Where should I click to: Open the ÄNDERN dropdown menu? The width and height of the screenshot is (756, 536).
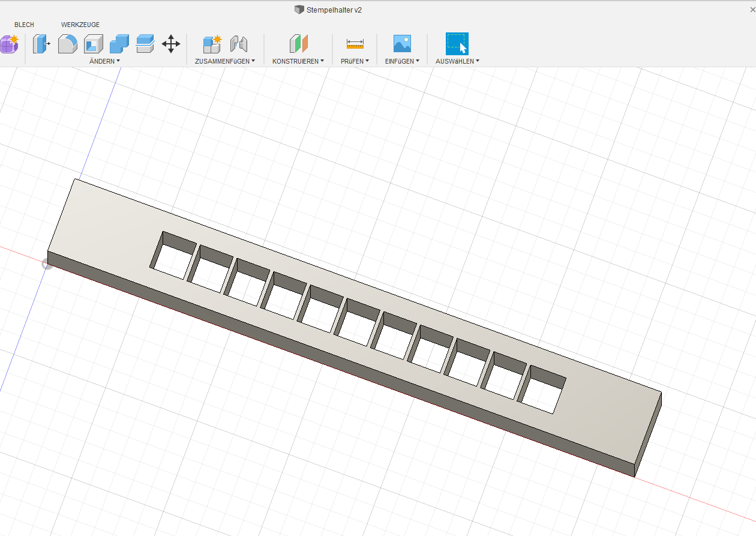point(104,61)
